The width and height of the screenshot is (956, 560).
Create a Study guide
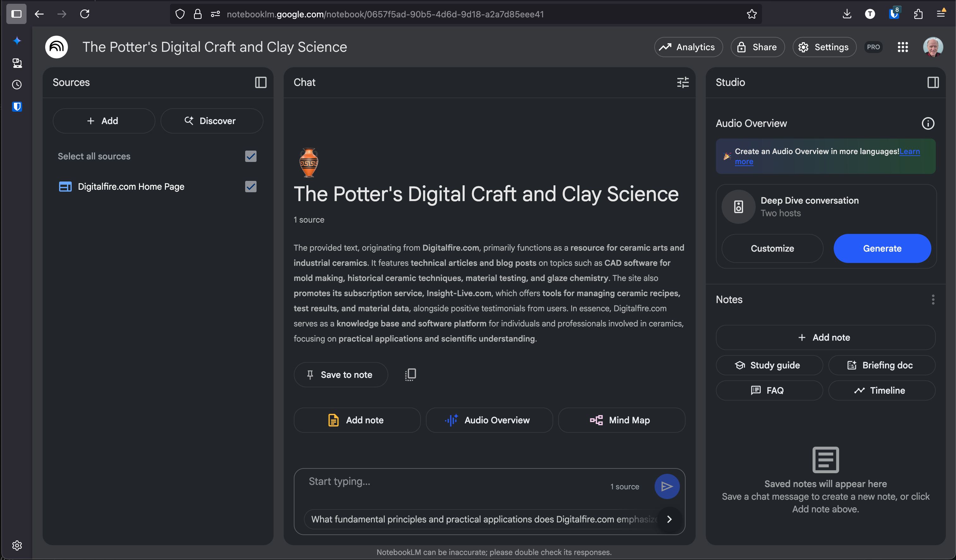(x=769, y=365)
